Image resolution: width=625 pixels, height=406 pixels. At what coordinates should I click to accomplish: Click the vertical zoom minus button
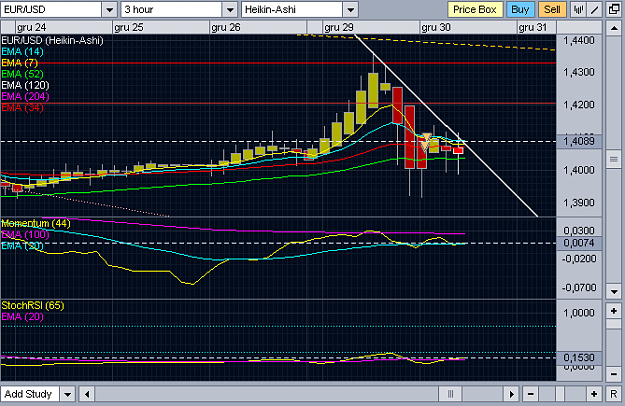614,374
